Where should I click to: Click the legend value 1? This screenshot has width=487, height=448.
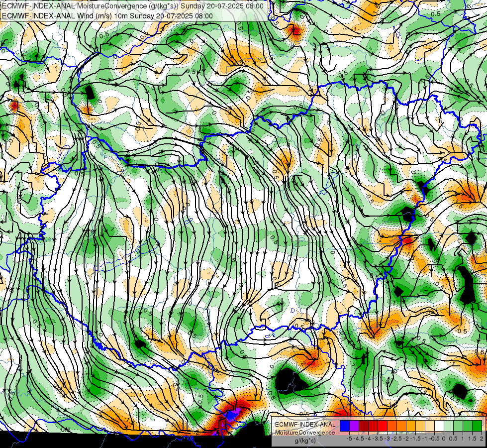coord(463,439)
